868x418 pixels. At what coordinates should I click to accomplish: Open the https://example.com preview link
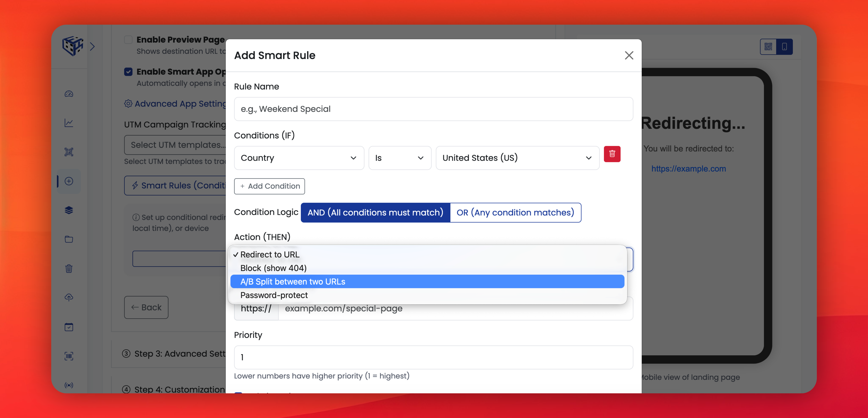tap(688, 169)
